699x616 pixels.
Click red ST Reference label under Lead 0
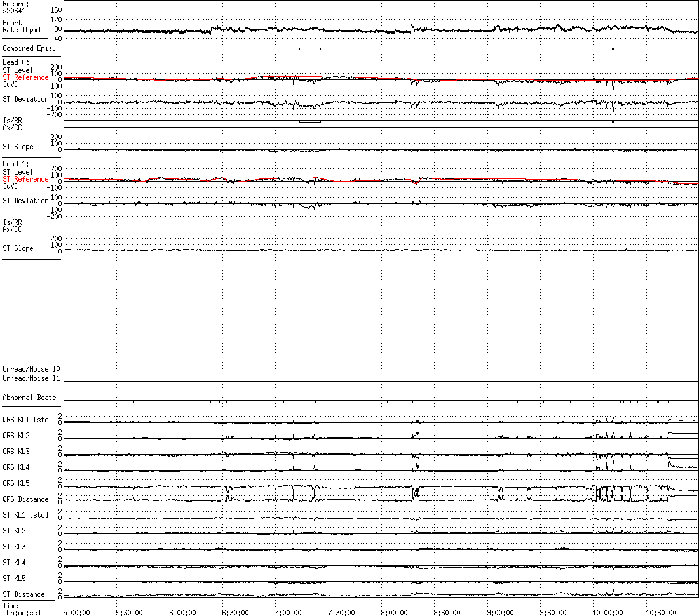pyautogui.click(x=25, y=77)
